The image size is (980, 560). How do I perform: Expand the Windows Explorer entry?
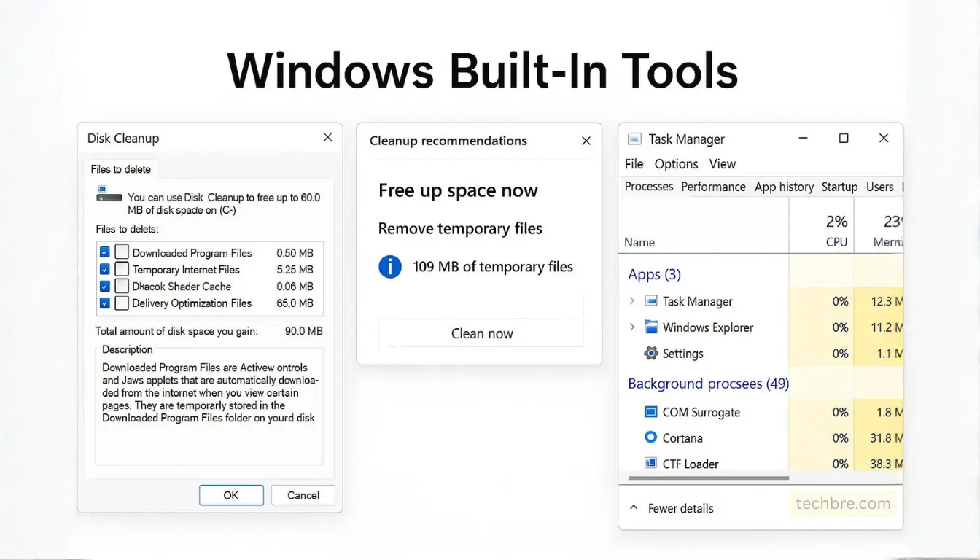[632, 327]
